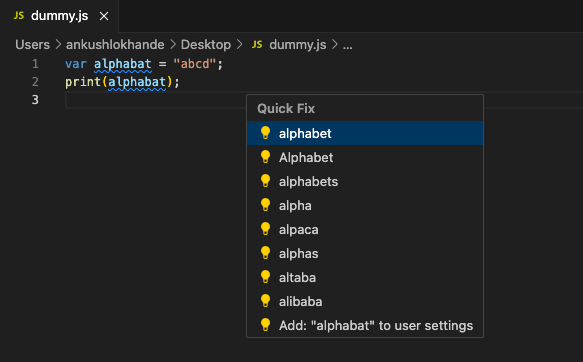Open the Users breadcrumb segment
583x362 pixels.
tap(32, 45)
